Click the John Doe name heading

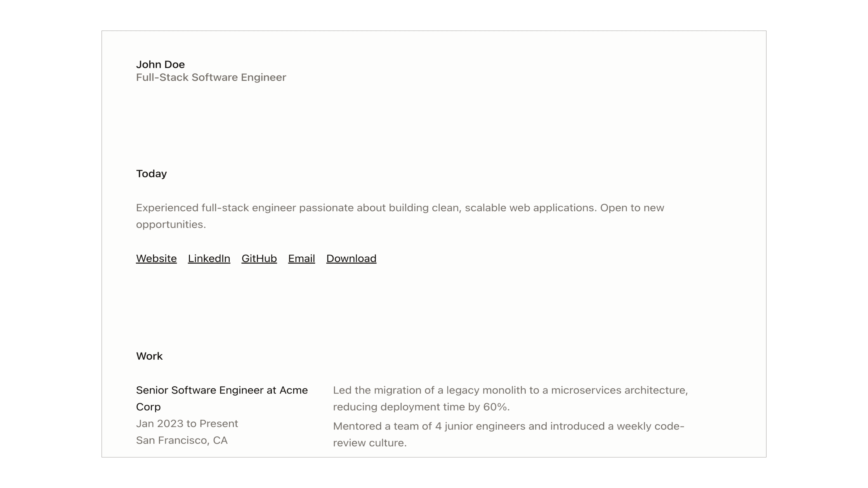(160, 64)
